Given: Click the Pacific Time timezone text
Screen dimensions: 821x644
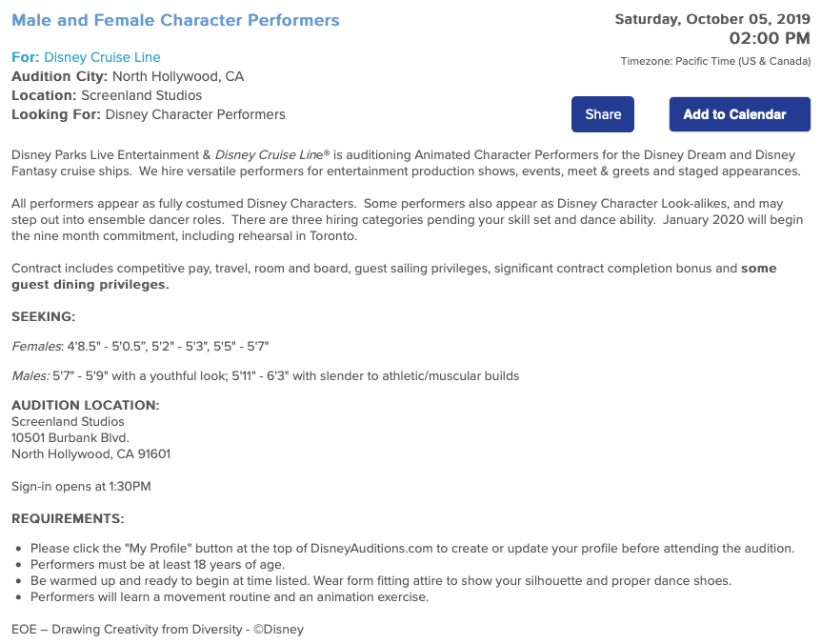Looking at the screenshot, I should 715,61.
